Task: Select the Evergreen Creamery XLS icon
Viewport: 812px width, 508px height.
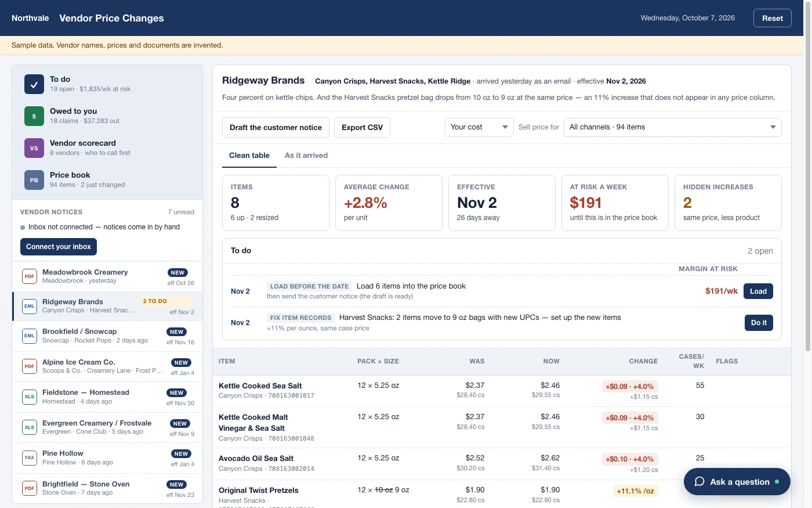Action: pyautogui.click(x=30, y=427)
